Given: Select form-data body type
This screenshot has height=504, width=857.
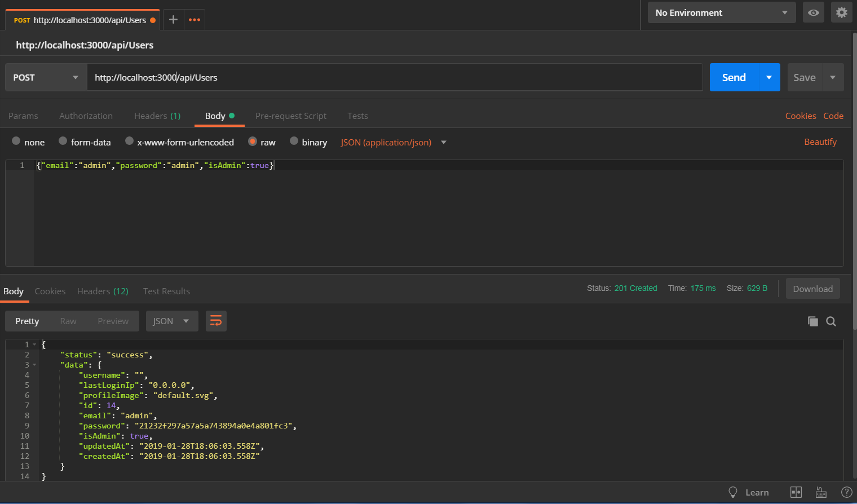Looking at the screenshot, I should pos(63,141).
